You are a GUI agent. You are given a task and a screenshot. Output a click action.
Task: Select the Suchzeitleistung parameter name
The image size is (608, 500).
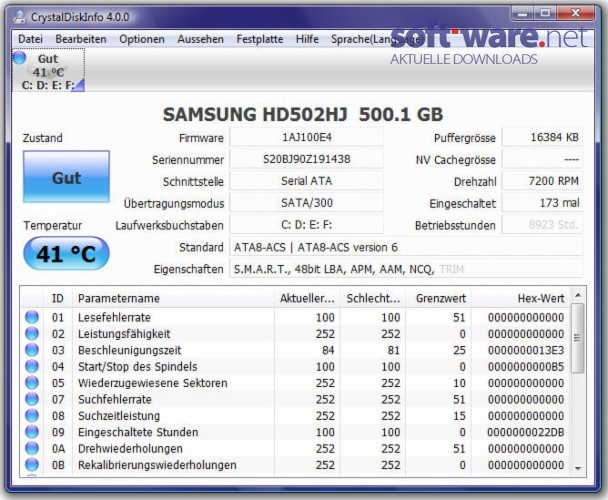click(119, 415)
